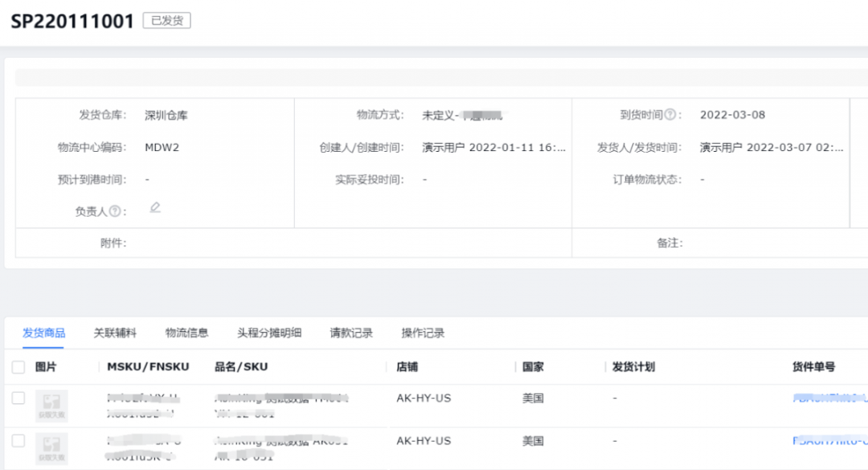Click the 已发货 status badge

tap(166, 20)
